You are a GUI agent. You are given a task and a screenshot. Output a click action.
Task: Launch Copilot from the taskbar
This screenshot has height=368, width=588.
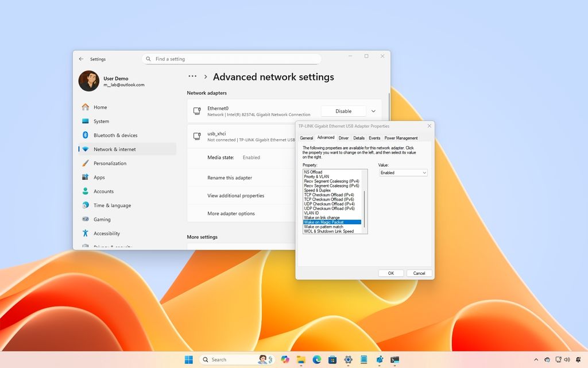pyautogui.click(x=285, y=359)
